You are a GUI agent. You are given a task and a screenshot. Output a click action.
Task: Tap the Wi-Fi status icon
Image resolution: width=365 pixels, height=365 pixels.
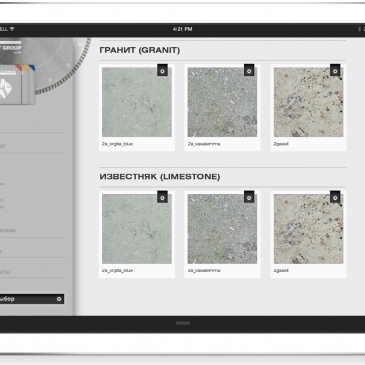click(12, 29)
